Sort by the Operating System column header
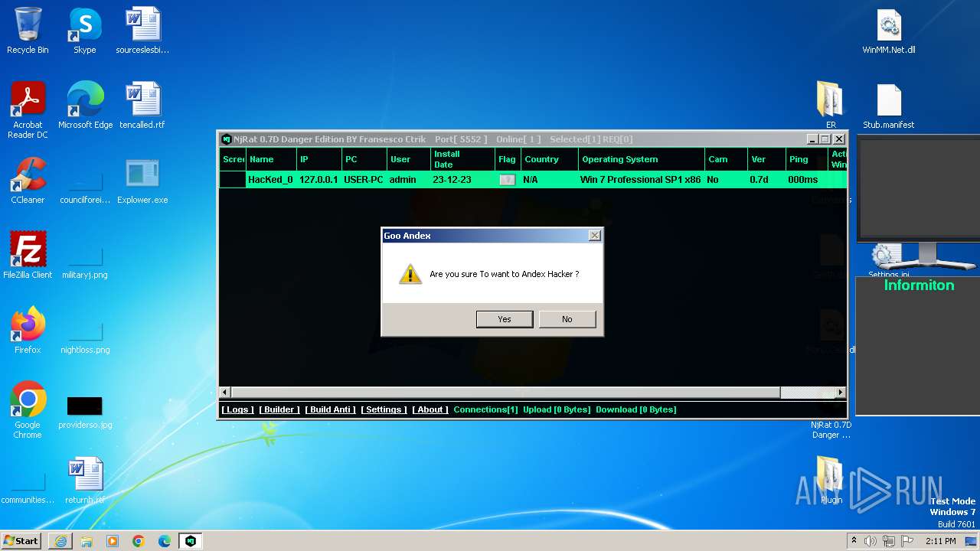The width and height of the screenshot is (980, 551). (642, 159)
